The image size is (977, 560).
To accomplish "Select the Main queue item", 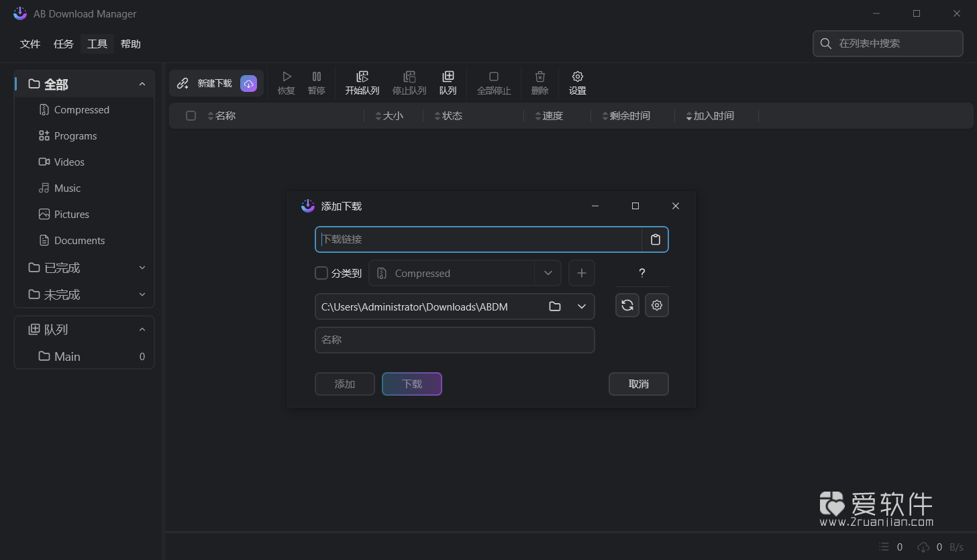I will 85,357.
